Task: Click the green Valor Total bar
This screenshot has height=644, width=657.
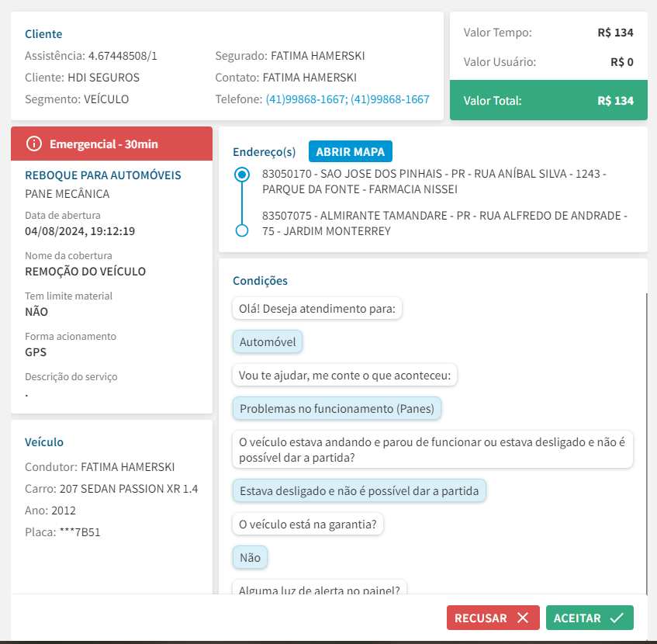Action: point(548,101)
